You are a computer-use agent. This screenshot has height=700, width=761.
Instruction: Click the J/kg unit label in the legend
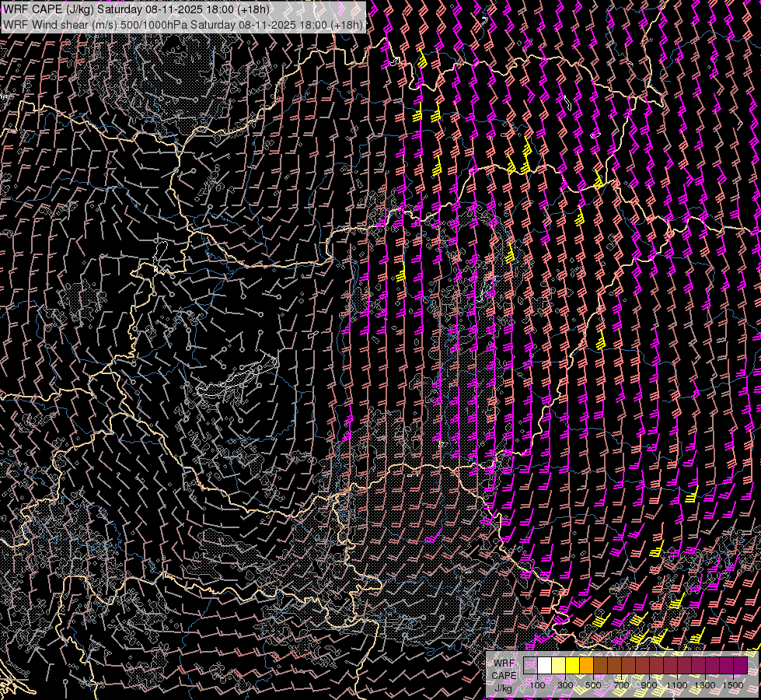point(503,688)
